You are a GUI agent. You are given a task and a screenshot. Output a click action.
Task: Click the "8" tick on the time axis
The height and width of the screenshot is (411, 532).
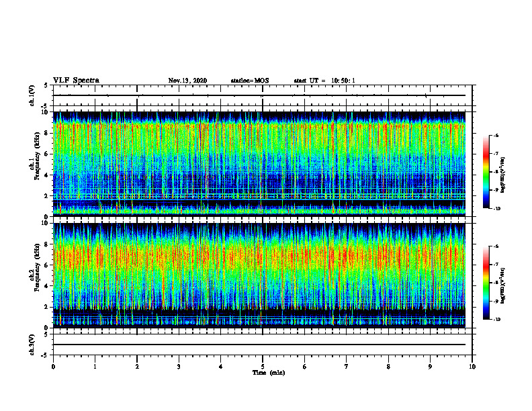pyautogui.click(x=388, y=367)
